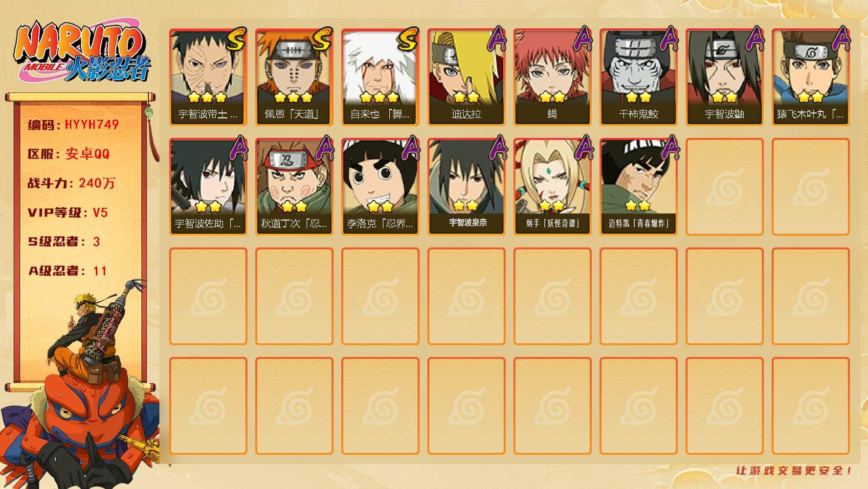Select the 蝎 ninja card
This screenshot has height=489, width=868.
click(x=553, y=77)
